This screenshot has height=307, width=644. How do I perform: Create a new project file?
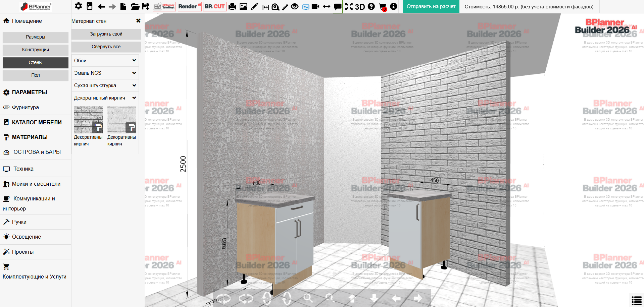click(x=123, y=6)
